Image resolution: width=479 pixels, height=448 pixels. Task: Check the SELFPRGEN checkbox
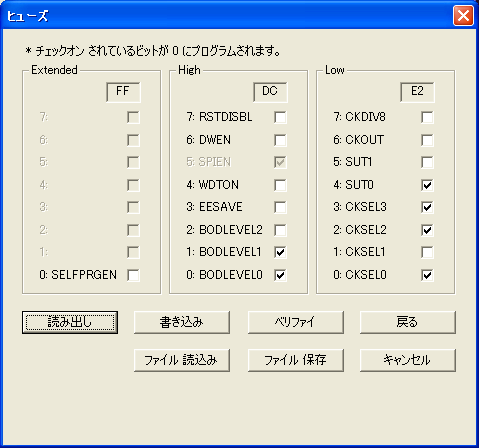[133, 275]
